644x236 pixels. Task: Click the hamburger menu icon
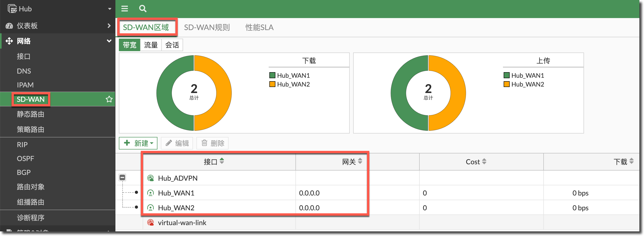click(x=124, y=9)
